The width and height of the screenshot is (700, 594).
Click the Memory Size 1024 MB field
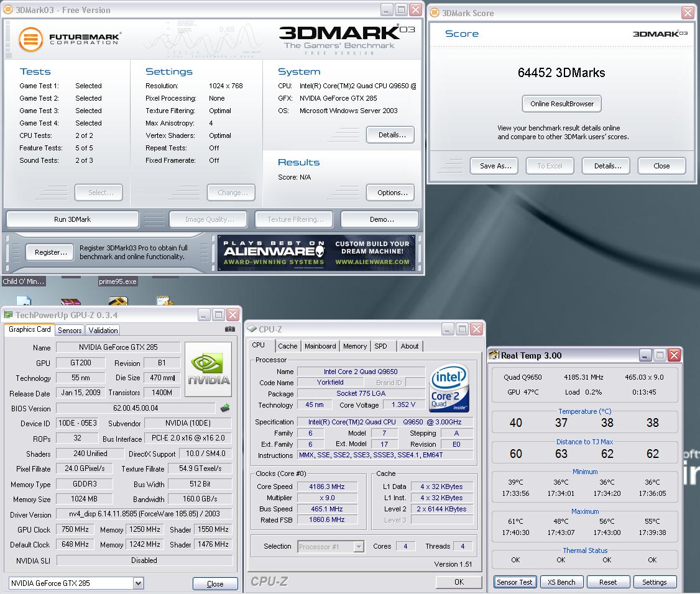pyautogui.click(x=84, y=499)
